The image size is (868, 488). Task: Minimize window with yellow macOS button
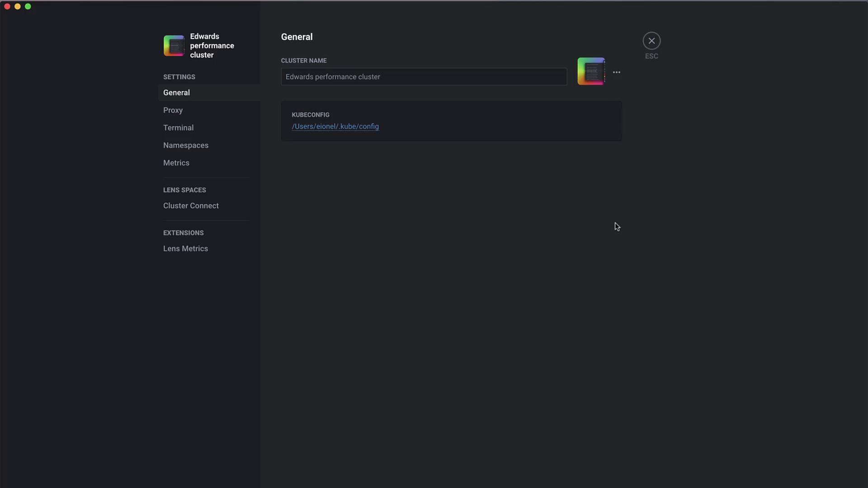(18, 6)
